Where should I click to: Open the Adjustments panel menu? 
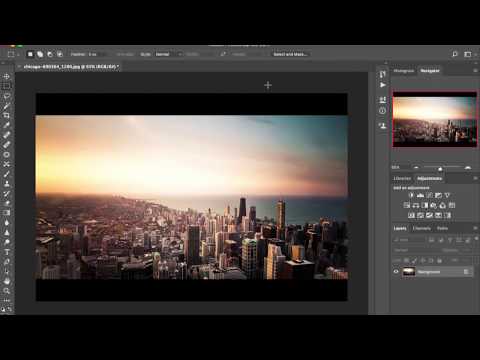tap(475, 179)
